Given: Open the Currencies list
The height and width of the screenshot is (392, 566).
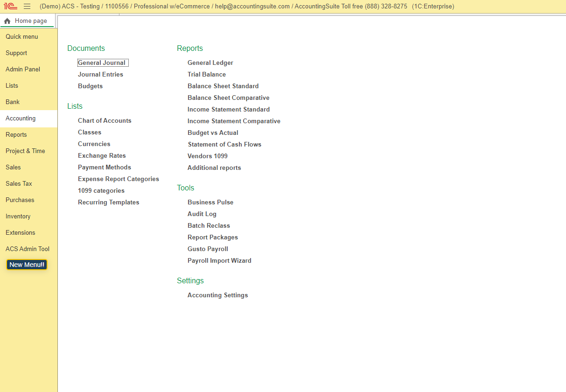Looking at the screenshot, I should (x=94, y=144).
